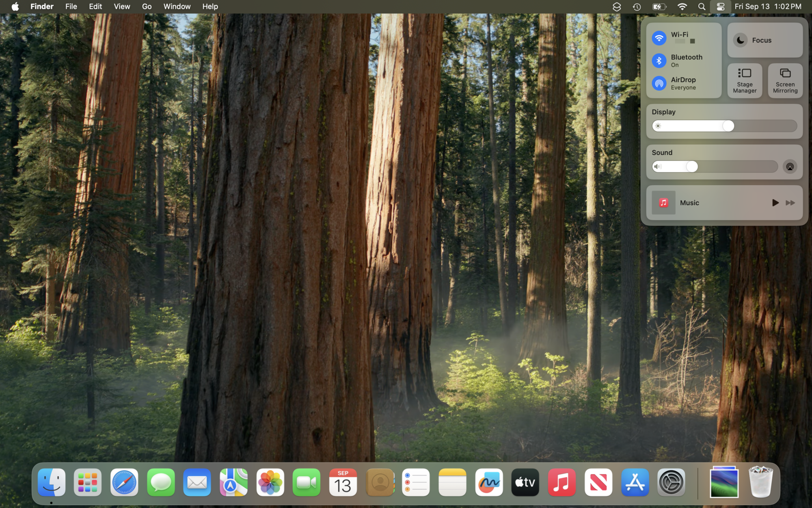
Task: Click the battery status icon
Action: coord(659,7)
